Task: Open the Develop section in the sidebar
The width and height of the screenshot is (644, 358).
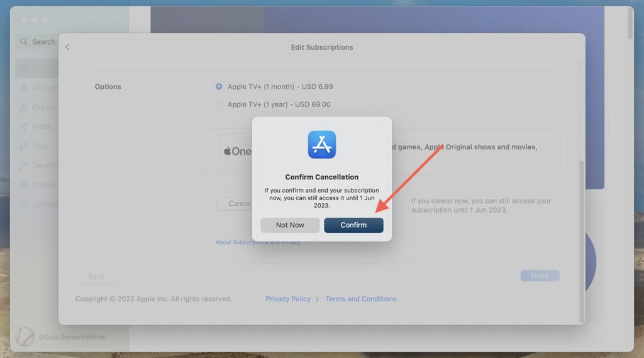Action: click(x=38, y=165)
